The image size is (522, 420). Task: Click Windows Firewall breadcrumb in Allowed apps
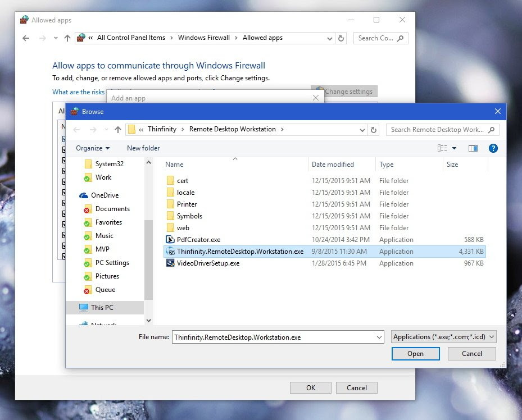click(x=204, y=38)
